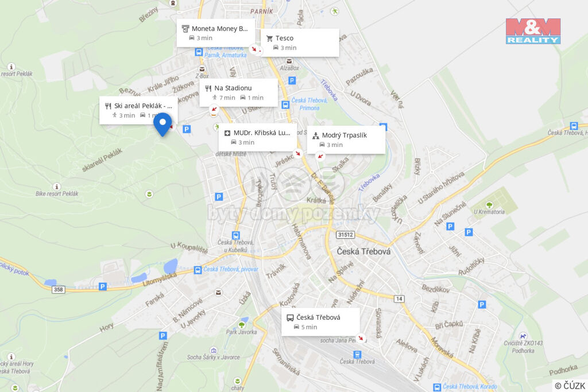588x392 pixels.
Task: Click the Bike resort Peklák info icon
Action: 57,187
